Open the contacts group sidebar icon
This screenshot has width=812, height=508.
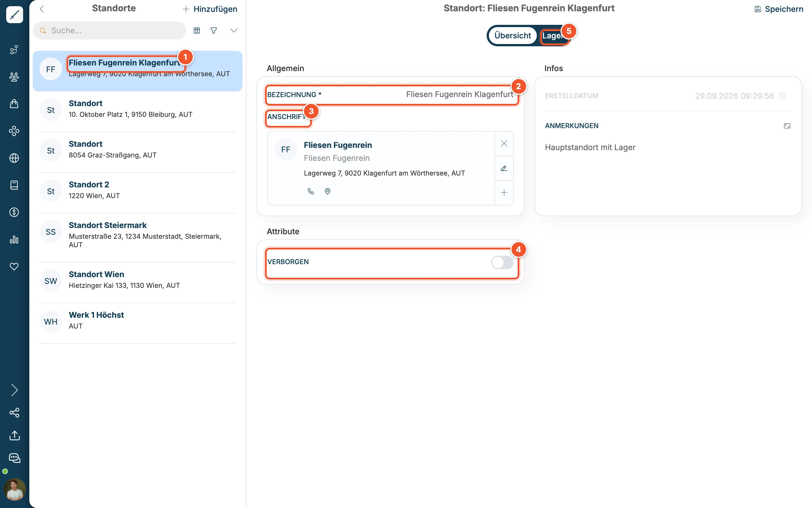14,77
